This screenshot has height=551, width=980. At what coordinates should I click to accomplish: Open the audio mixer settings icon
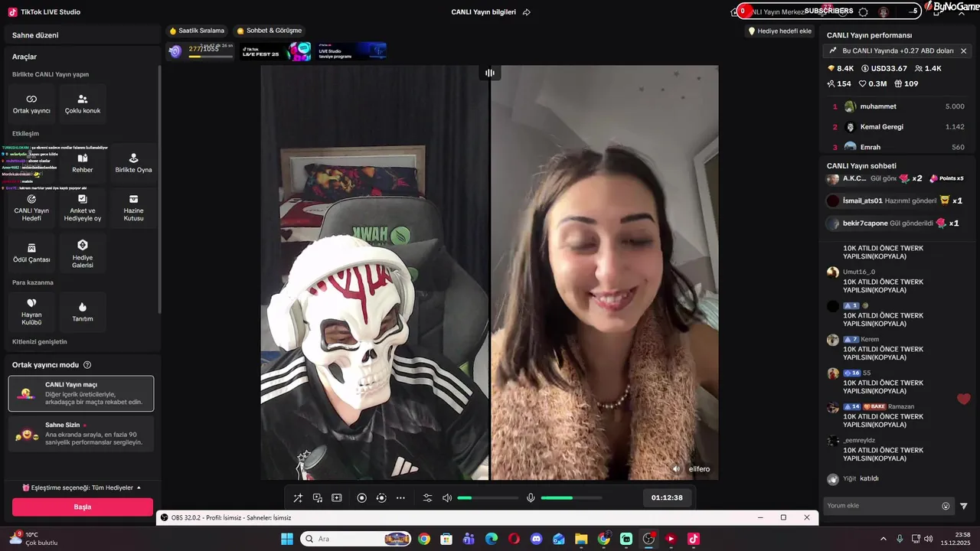428,498
